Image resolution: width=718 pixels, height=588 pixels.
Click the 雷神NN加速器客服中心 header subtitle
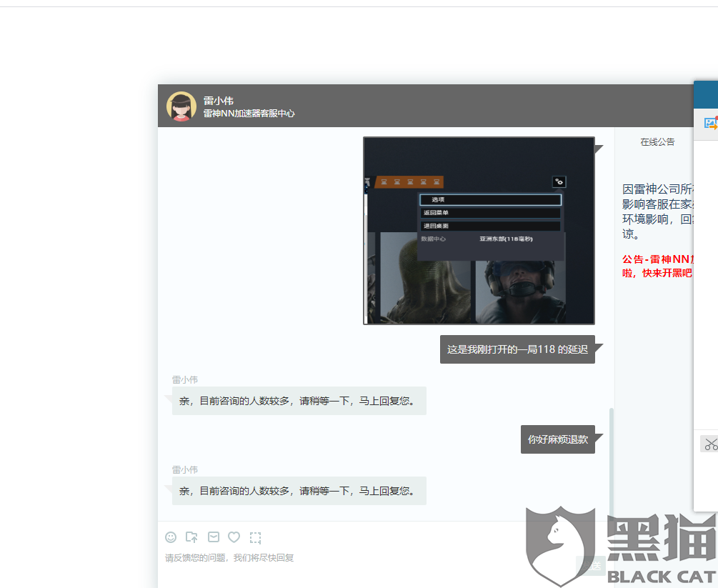249,114
